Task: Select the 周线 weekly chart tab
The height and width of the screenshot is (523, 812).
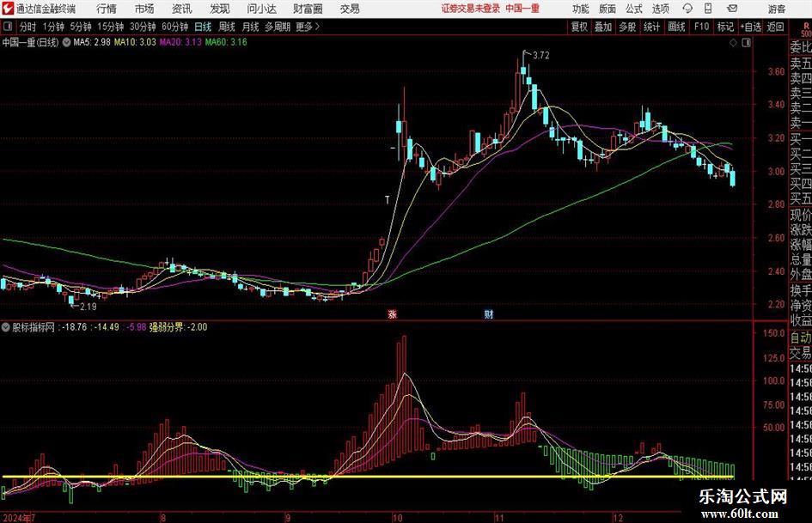Action: click(x=227, y=27)
